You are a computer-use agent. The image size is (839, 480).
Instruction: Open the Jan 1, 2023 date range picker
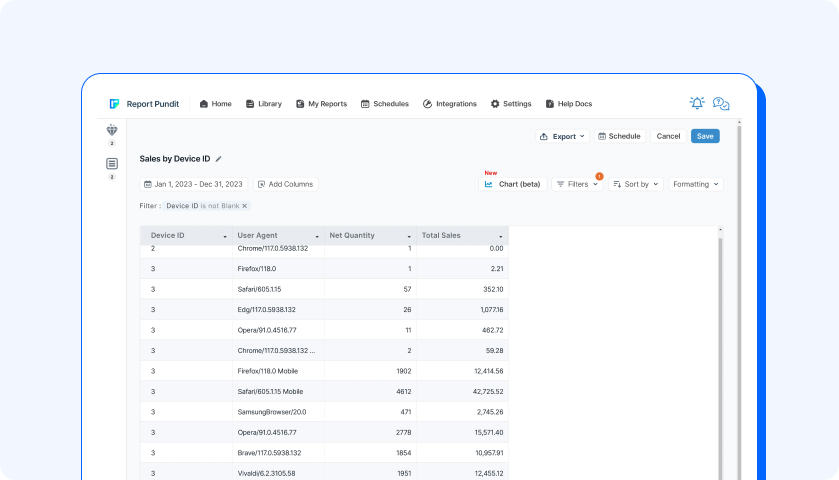194,184
